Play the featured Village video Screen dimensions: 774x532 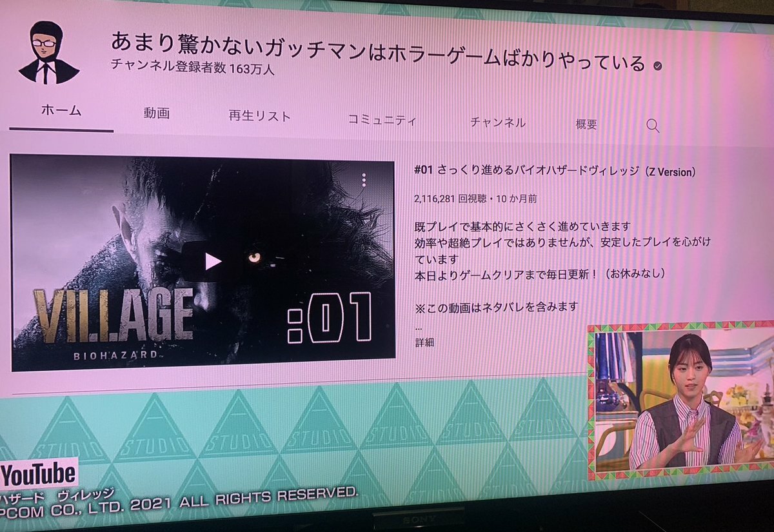point(212,261)
